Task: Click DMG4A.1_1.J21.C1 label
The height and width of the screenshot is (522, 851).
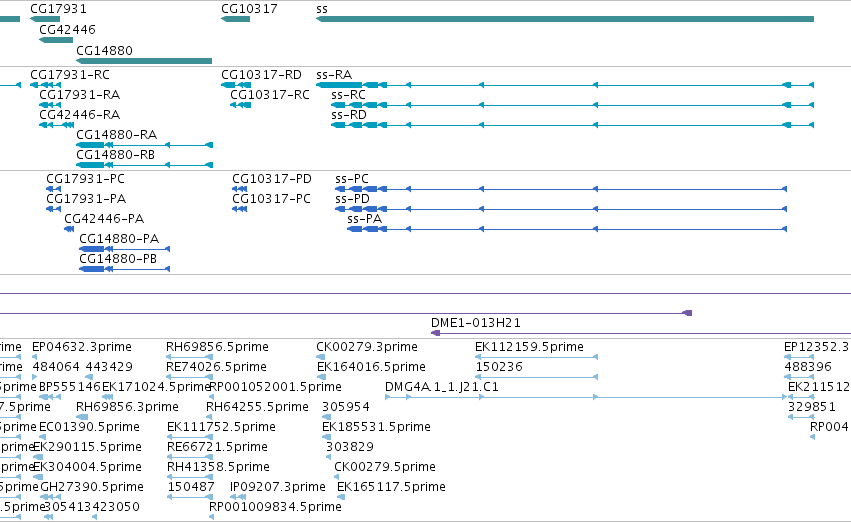Action: pyautogui.click(x=442, y=387)
